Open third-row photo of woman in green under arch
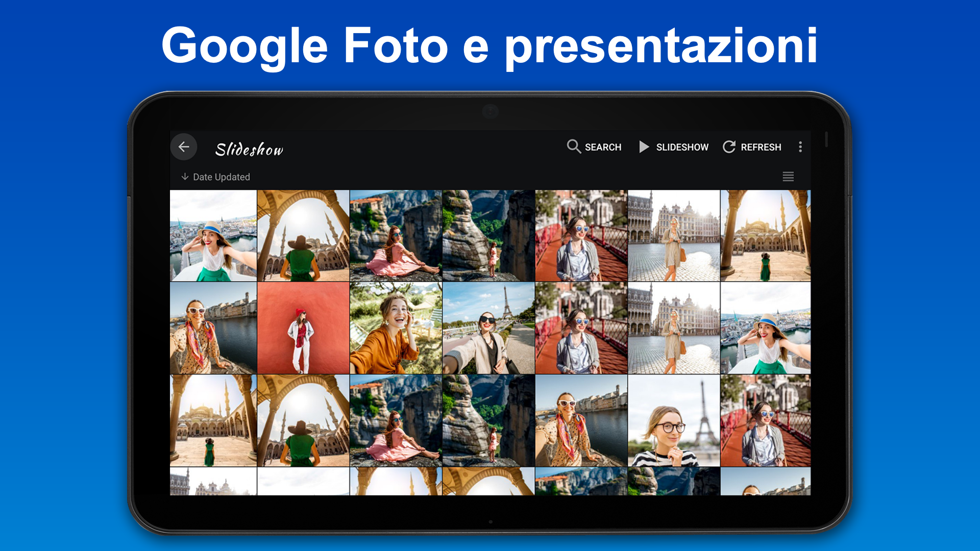 [303, 421]
